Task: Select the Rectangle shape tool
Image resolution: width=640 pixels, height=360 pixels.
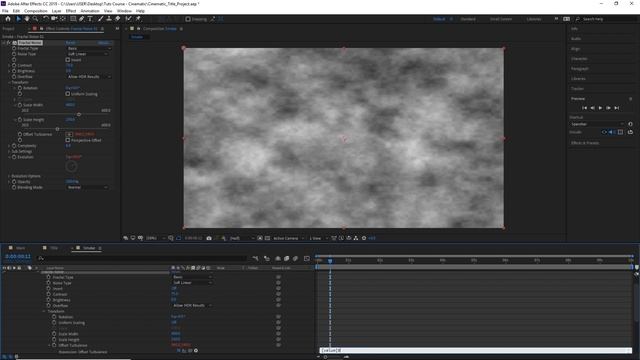Action: [x=73, y=19]
